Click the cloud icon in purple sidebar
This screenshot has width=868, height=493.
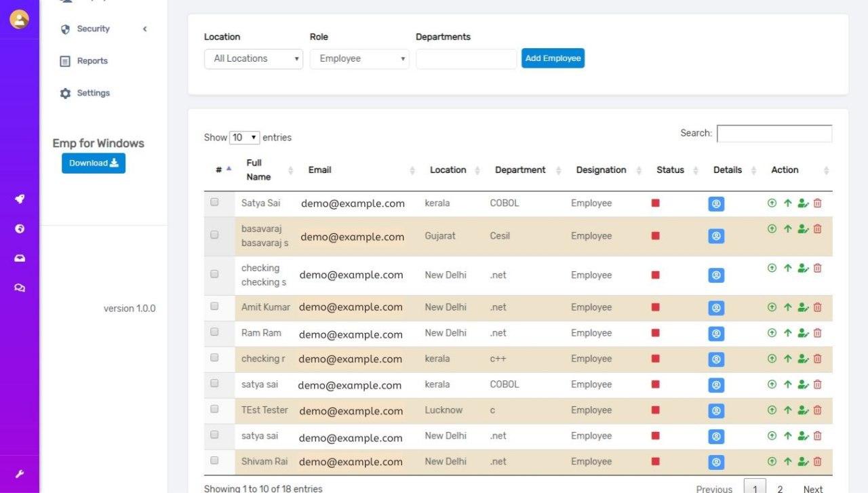pyautogui.click(x=20, y=258)
